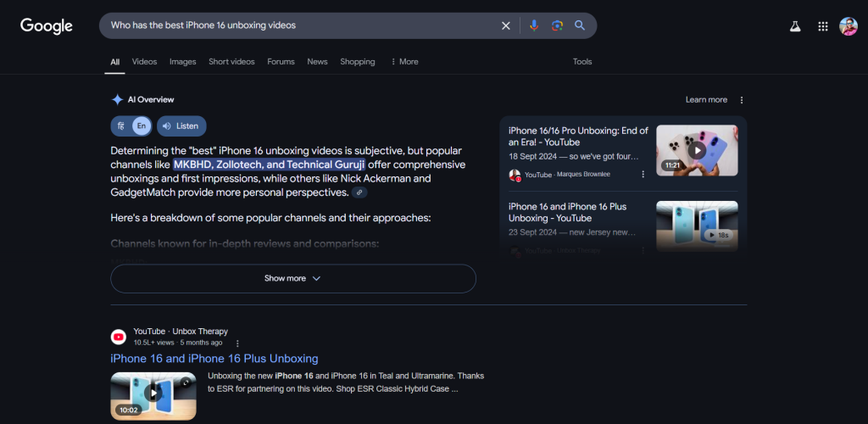Open the search Tools options
The height and width of the screenshot is (424, 868).
click(x=582, y=62)
